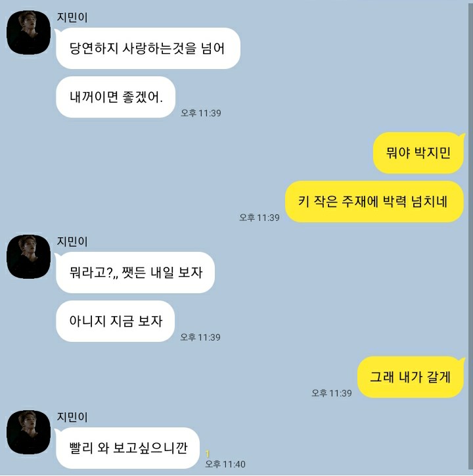Select the message '빨리 와 보고싶으니깐'

tap(127, 448)
